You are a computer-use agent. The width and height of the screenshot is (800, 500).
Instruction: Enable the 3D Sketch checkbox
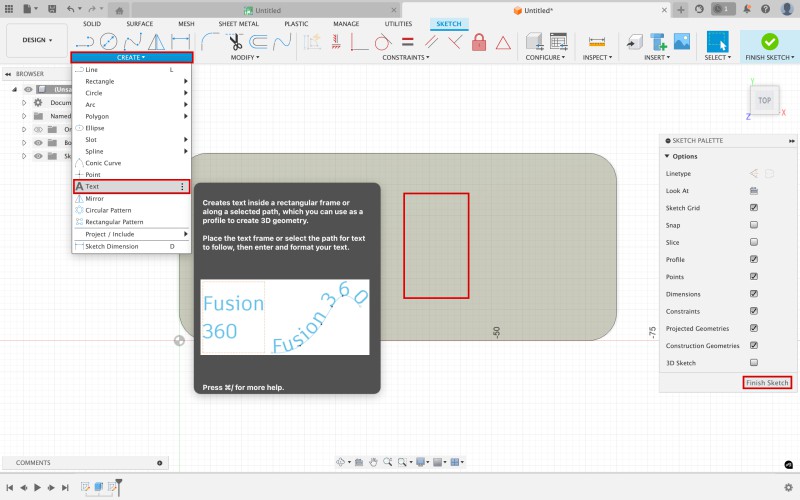(754, 362)
